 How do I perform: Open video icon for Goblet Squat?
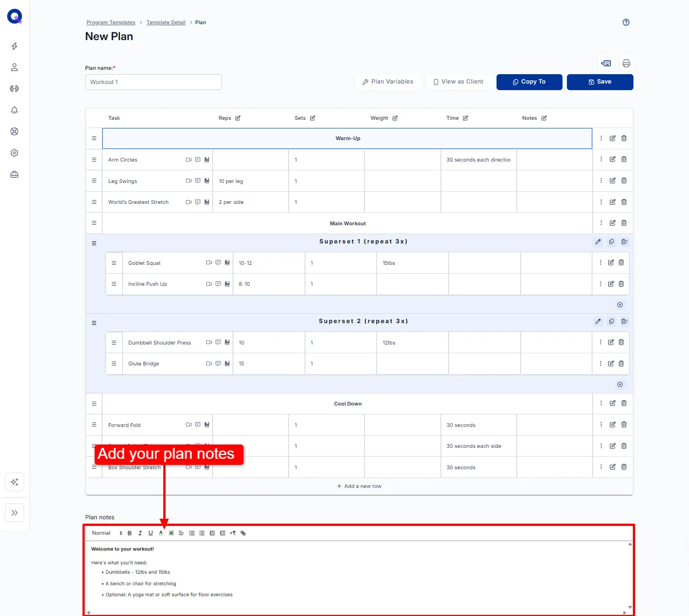[209, 263]
